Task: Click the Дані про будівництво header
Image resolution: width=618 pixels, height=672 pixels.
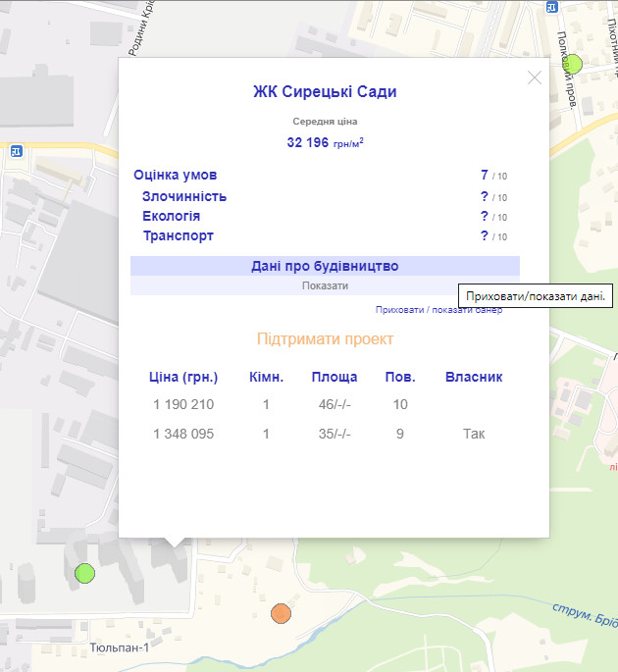Action: tap(325, 266)
